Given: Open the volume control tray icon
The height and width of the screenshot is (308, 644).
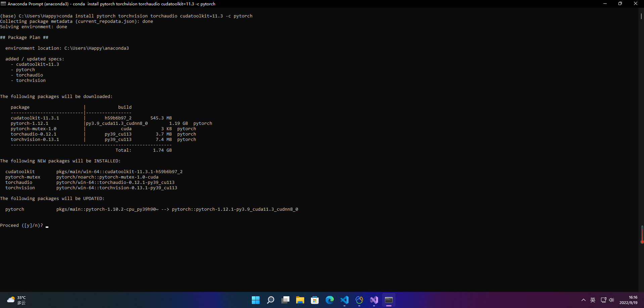Looking at the screenshot, I should (x=611, y=300).
